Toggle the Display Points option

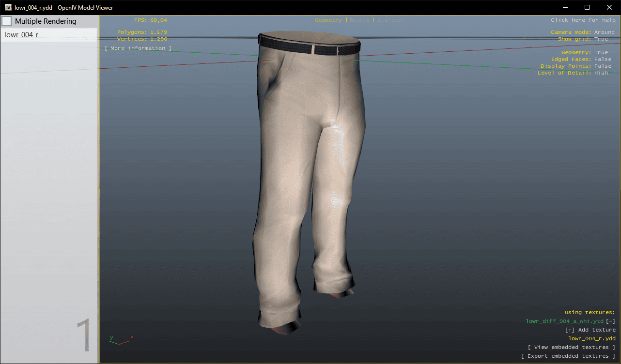[603, 66]
